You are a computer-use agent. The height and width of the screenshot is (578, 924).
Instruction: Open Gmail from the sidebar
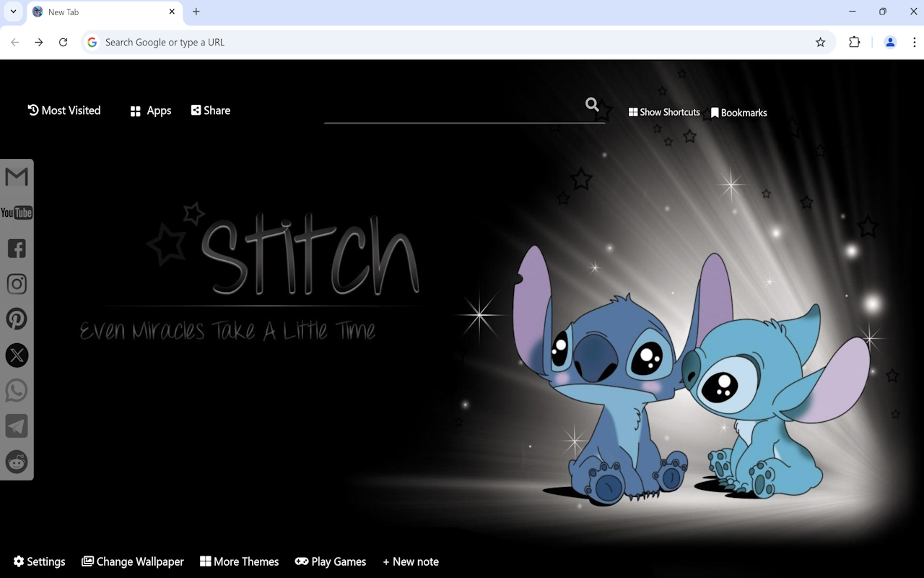point(16,176)
